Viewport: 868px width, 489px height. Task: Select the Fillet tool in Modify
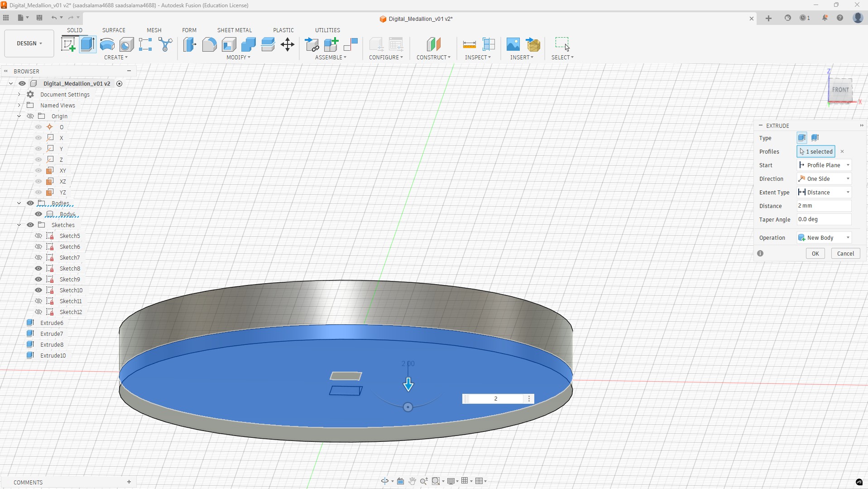[x=209, y=44]
